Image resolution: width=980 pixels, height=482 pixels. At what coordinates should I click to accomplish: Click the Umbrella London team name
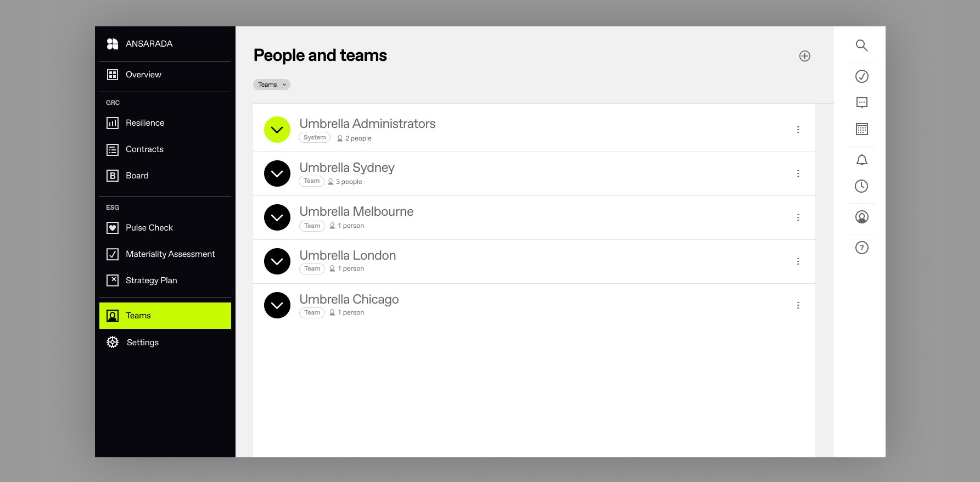(x=348, y=255)
